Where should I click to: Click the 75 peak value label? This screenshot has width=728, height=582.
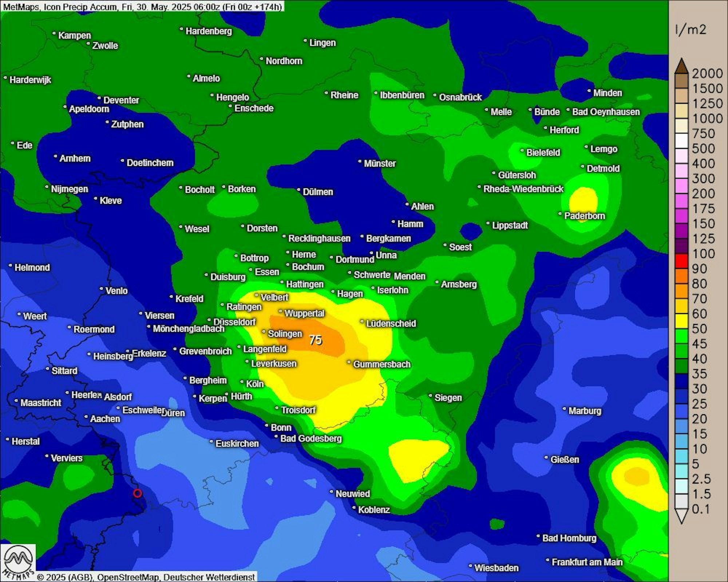[x=316, y=340]
